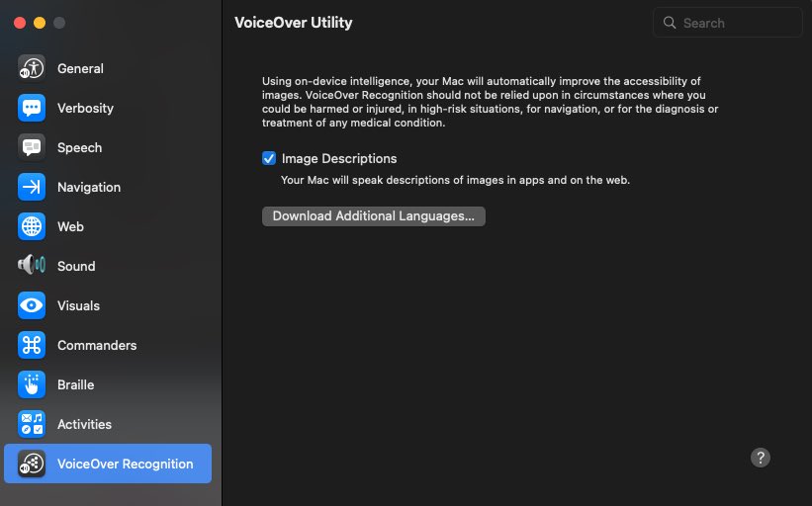Select the VoiceOver Recognition label
Image resolution: width=812 pixels, height=506 pixels.
[x=126, y=464]
